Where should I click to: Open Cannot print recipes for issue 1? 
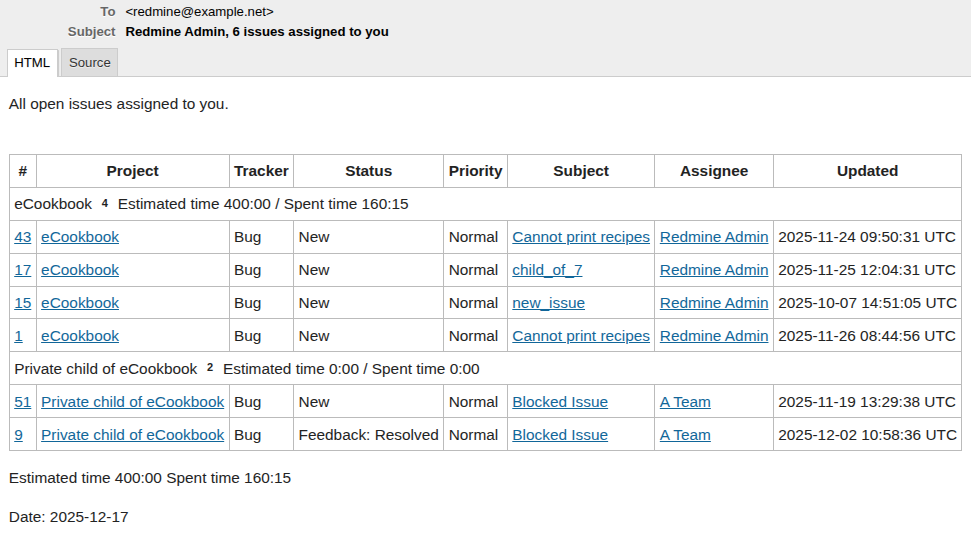[581, 336]
